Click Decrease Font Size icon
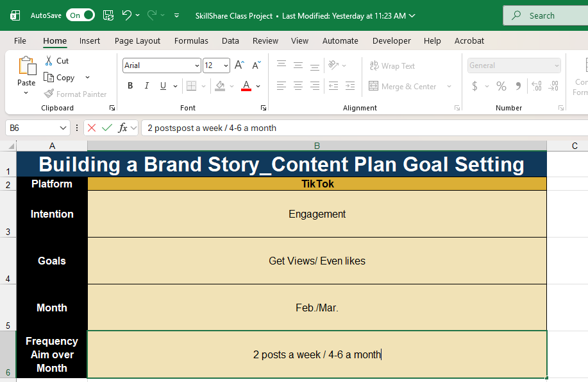Screen dimensions: 588x382 [x=256, y=65]
